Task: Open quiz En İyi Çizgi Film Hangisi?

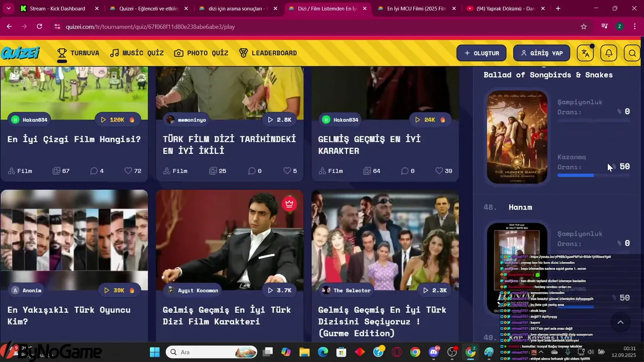Action: (74, 139)
